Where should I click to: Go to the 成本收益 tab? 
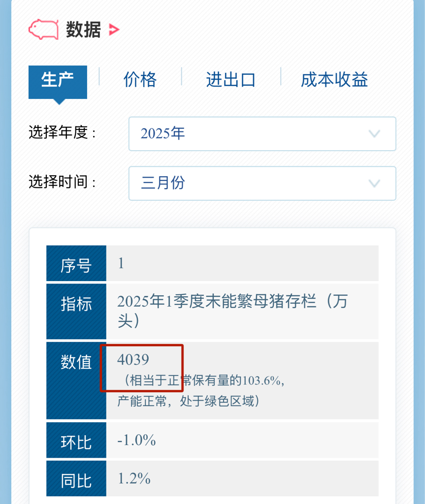click(x=334, y=80)
